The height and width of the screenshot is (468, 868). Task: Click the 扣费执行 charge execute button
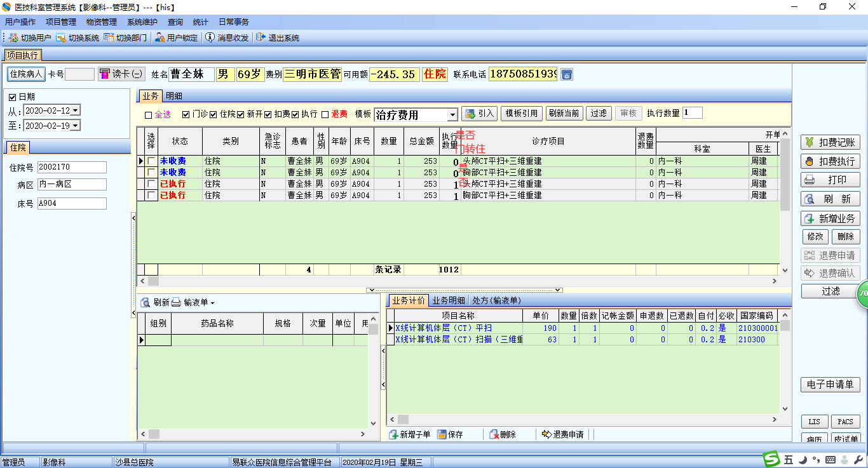(831, 161)
